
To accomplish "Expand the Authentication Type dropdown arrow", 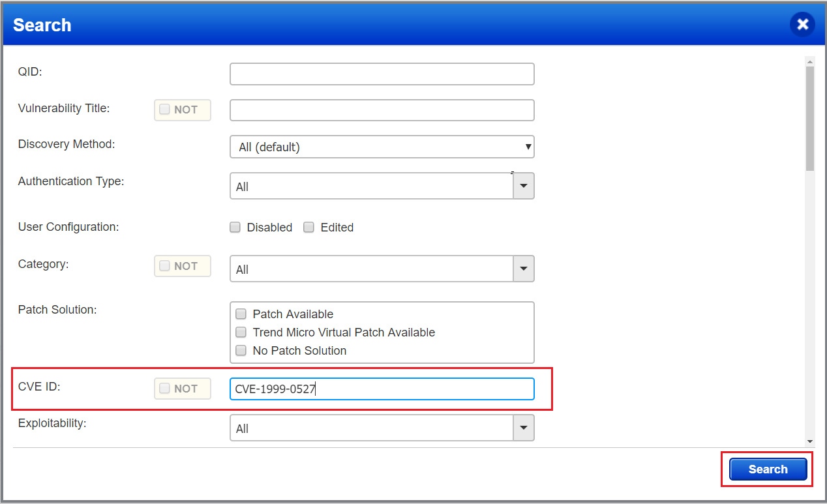I will [x=523, y=186].
